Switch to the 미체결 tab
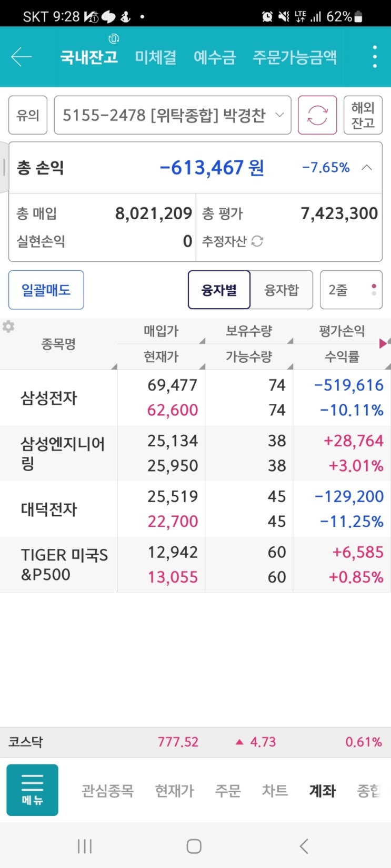The height and width of the screenshot is (868, 391). click(x=155, y=57)
